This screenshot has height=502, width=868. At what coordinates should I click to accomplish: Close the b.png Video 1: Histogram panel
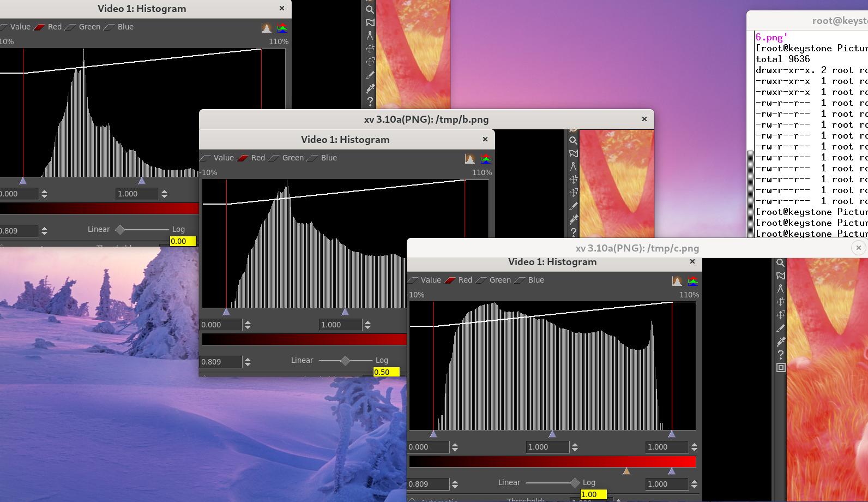click(485, 139)
